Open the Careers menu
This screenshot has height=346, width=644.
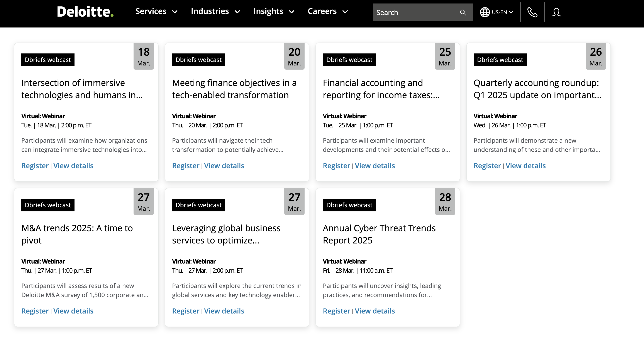(327, 11)
